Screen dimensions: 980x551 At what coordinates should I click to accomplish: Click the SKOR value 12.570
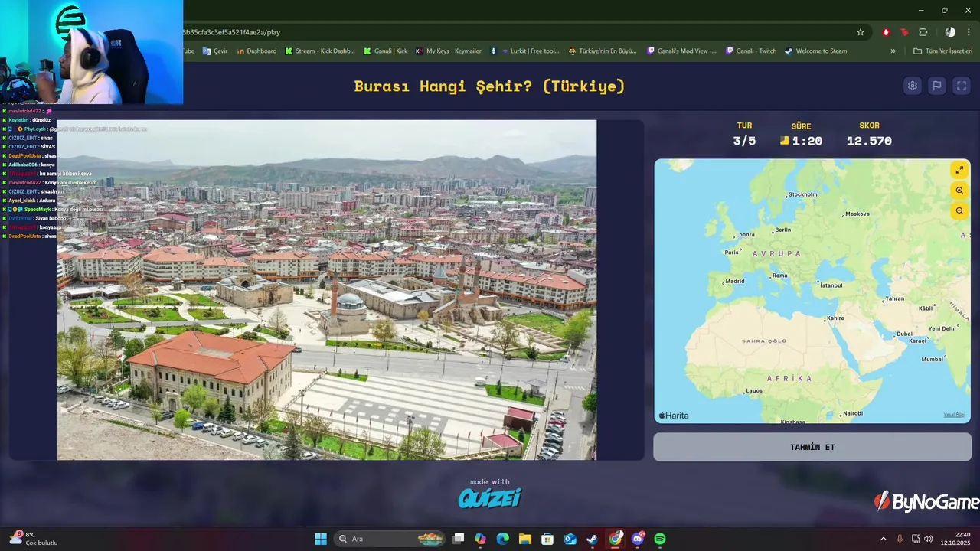click(869, 141)
